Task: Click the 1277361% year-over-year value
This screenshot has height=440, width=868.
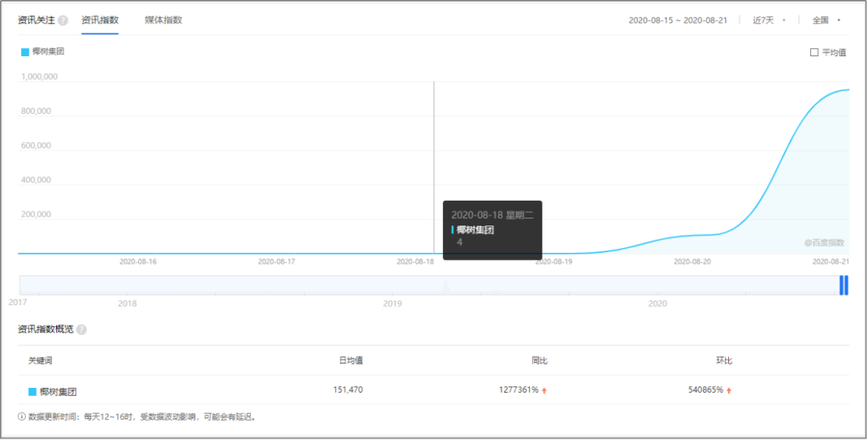Action: coord(518,389)
